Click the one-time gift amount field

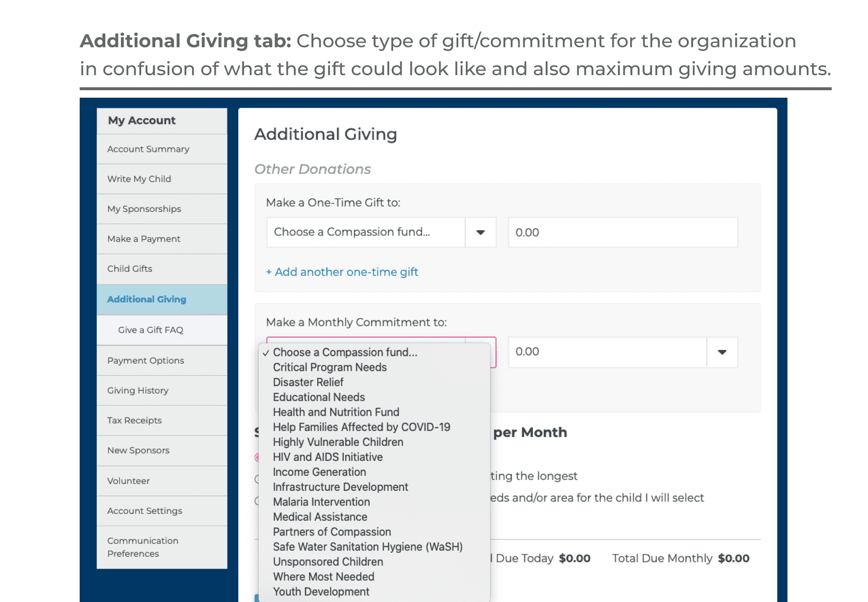pyautogui.click(x=623, y=232)
